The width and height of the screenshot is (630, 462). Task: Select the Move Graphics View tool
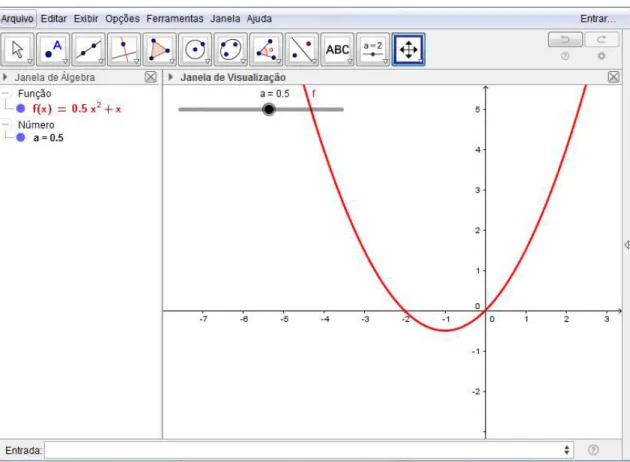(408, 50)
